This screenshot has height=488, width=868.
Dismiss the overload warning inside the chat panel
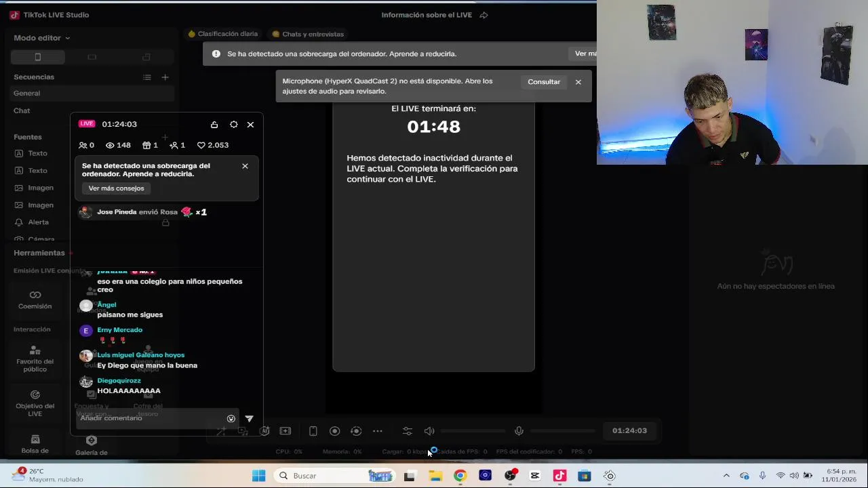245,166
